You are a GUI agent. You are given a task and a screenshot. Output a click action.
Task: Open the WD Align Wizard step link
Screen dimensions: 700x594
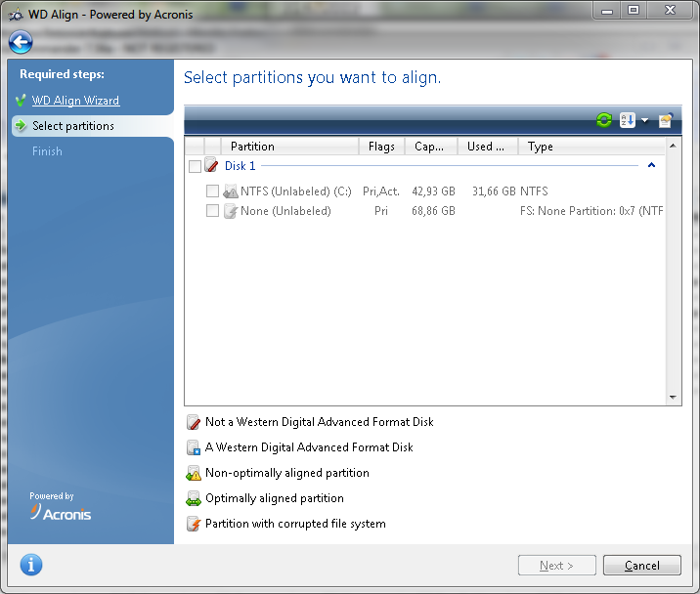[x=75, y=101]
